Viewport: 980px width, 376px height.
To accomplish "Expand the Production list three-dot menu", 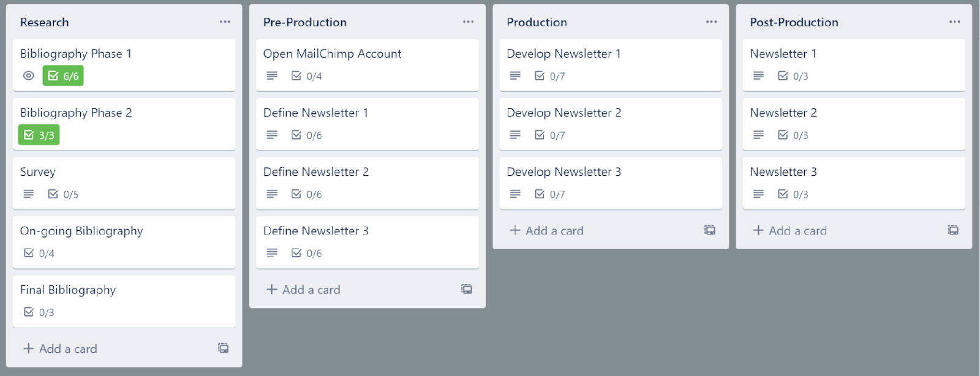I will (711, 22).
